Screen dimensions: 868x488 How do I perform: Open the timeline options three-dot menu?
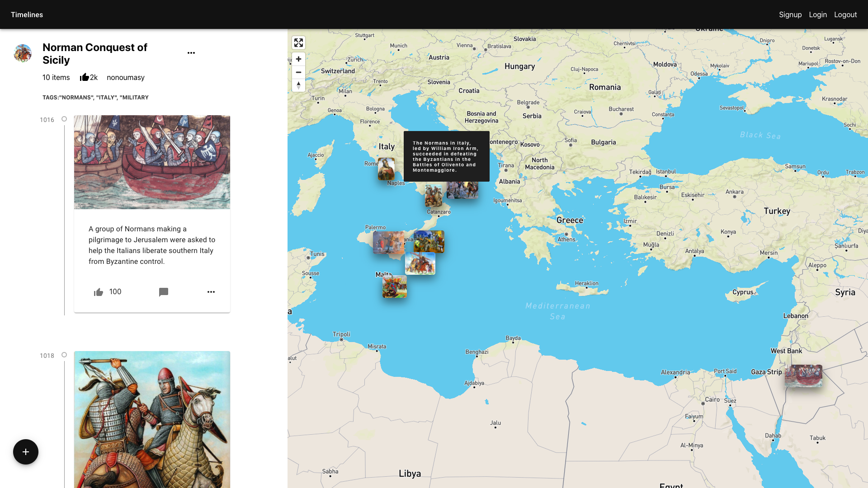tap(191, 53)
